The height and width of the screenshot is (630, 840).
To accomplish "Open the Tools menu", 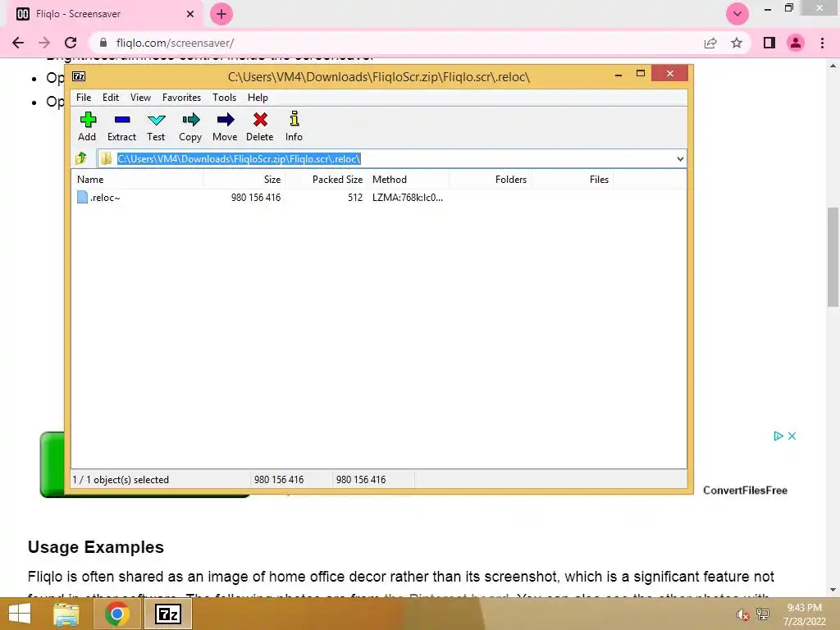I will [224, 98].
